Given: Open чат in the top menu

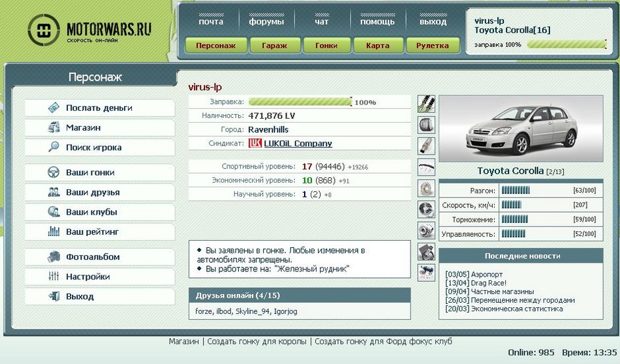Looking at the screenshot, I should (322, 22).
